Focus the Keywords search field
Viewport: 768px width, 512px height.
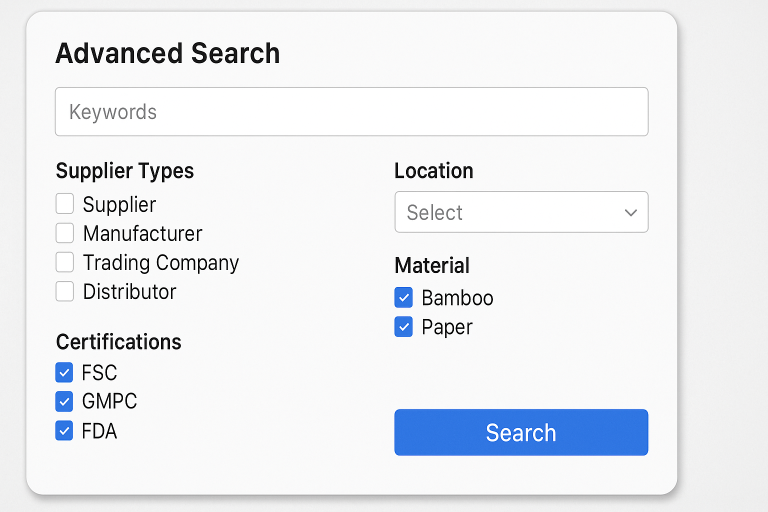point(352,112)
